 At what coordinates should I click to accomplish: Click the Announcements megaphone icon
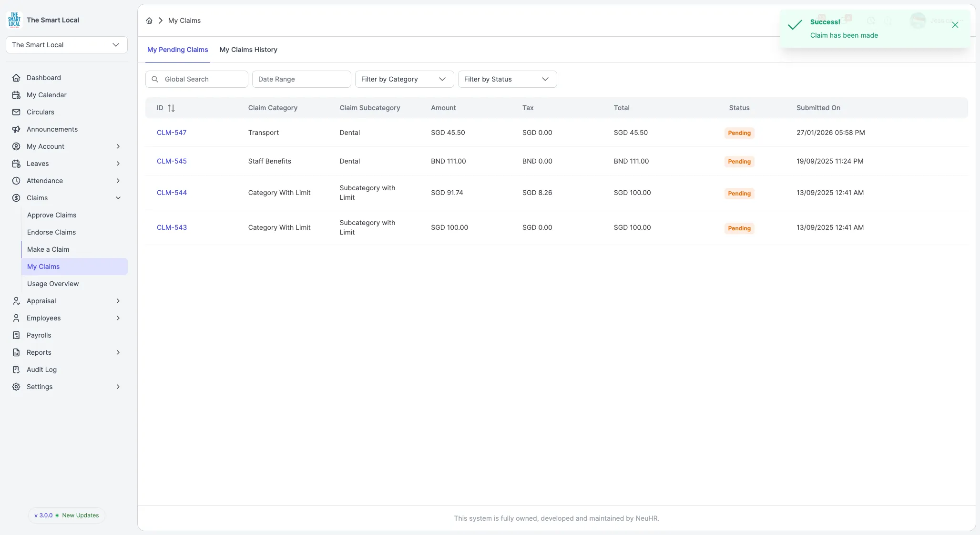click(x=16, y=129)
